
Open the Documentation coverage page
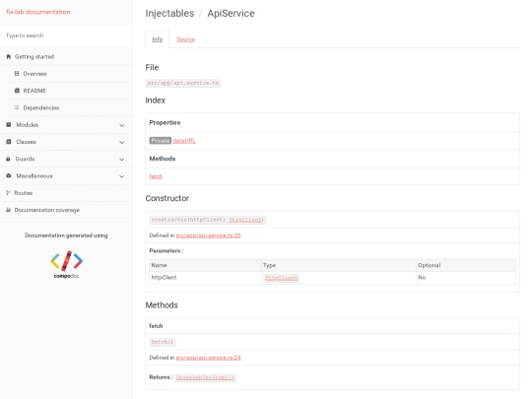point(47,210)
